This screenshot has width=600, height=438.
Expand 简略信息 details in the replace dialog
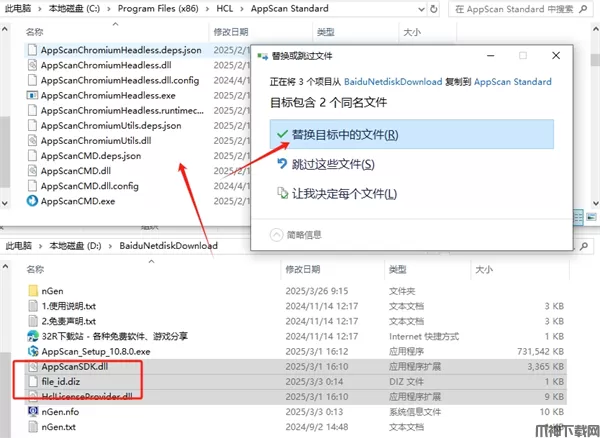[x=276, y=234]
